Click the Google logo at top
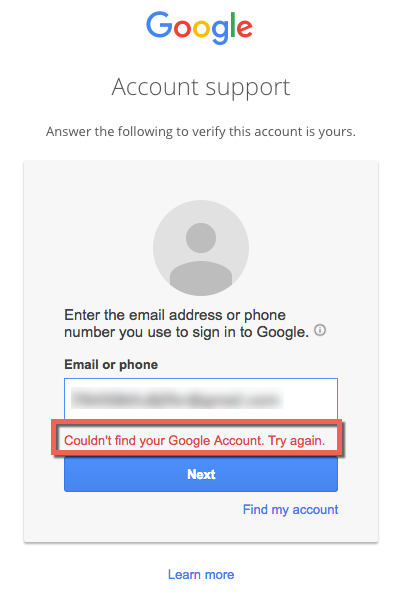This screenshot has width=398, height=600. coord(199,27)
